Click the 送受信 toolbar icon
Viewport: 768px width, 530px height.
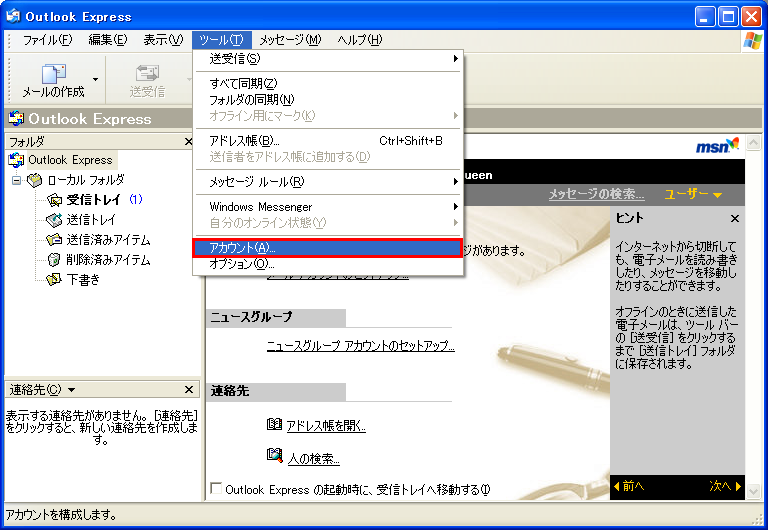click(x=147, y=74)
